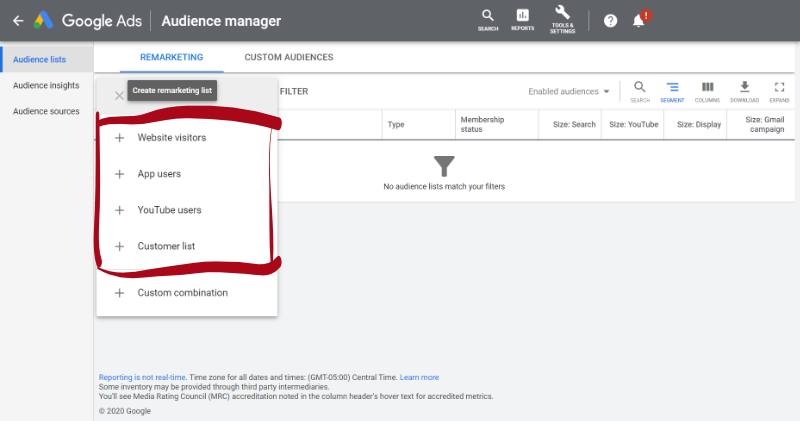The height and width of the screenshot is (421, 800).
Task: Open the Segment tool
Action: pyautogui.click(x=672, y=92)
